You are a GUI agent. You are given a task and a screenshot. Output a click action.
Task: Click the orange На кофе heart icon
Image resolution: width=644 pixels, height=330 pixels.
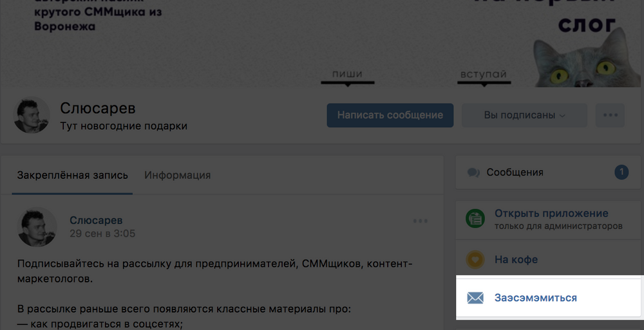click(475, 260)
